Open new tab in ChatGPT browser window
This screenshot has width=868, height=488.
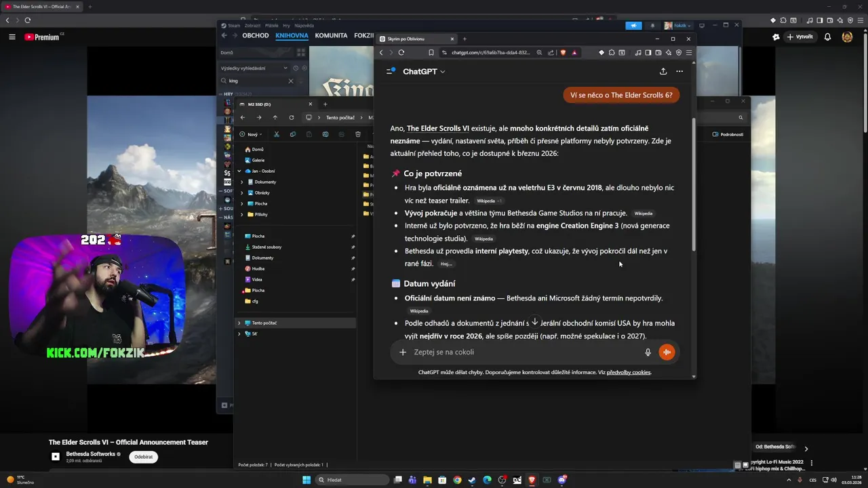click(x=465, y=39)
